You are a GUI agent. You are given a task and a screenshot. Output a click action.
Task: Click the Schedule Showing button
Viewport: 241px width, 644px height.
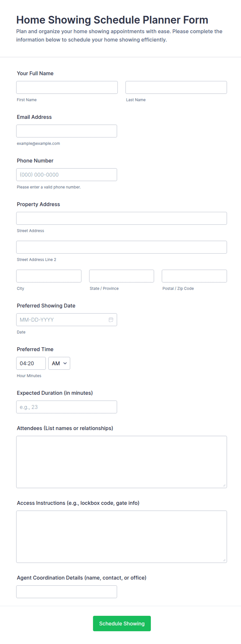(x=122, y=623)
